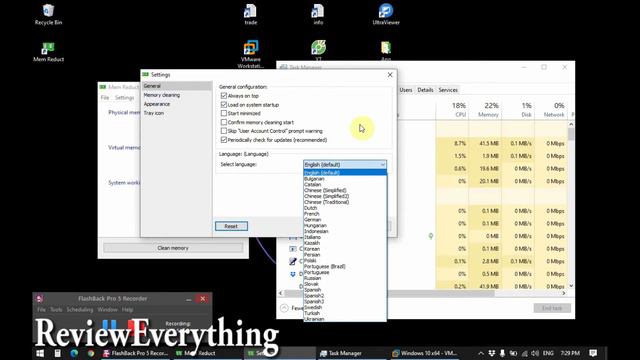This screenshot has width=640, height=360.
Task: Open the volume tray icon
Action: coord(535,353)
